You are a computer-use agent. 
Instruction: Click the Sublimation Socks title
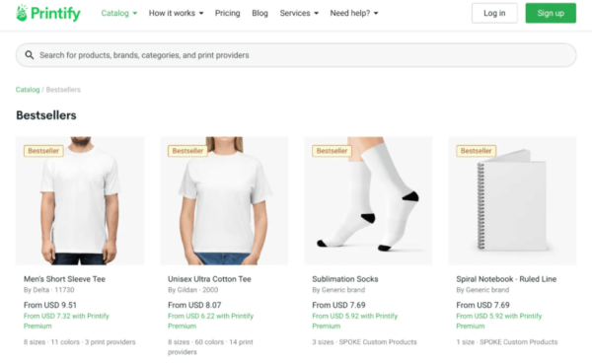pyautogui.click(x=345, y=279)
